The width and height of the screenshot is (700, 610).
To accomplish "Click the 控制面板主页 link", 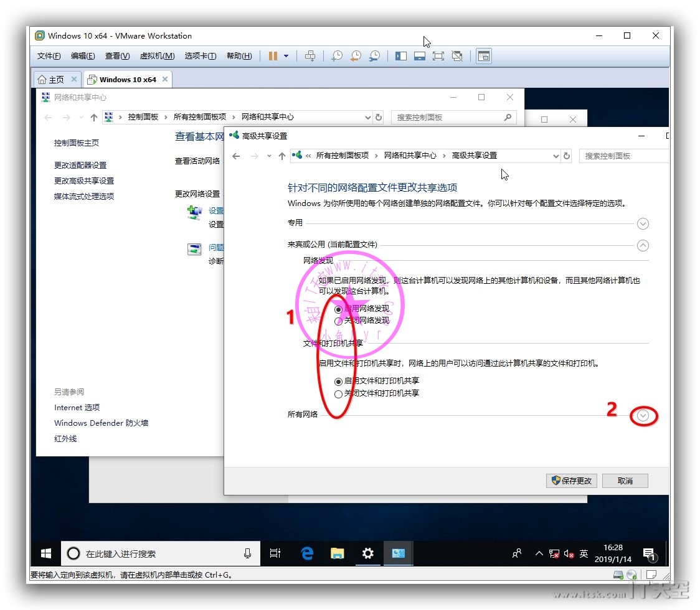I will [77, 143].
